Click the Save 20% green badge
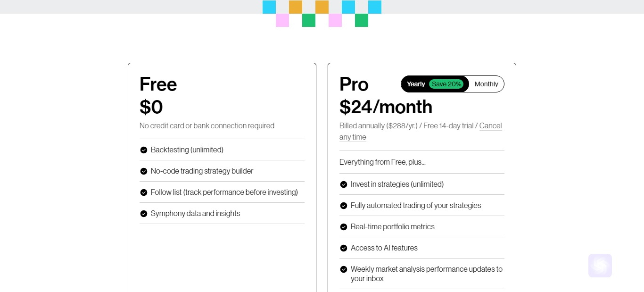644x292 pixels. 446,84
